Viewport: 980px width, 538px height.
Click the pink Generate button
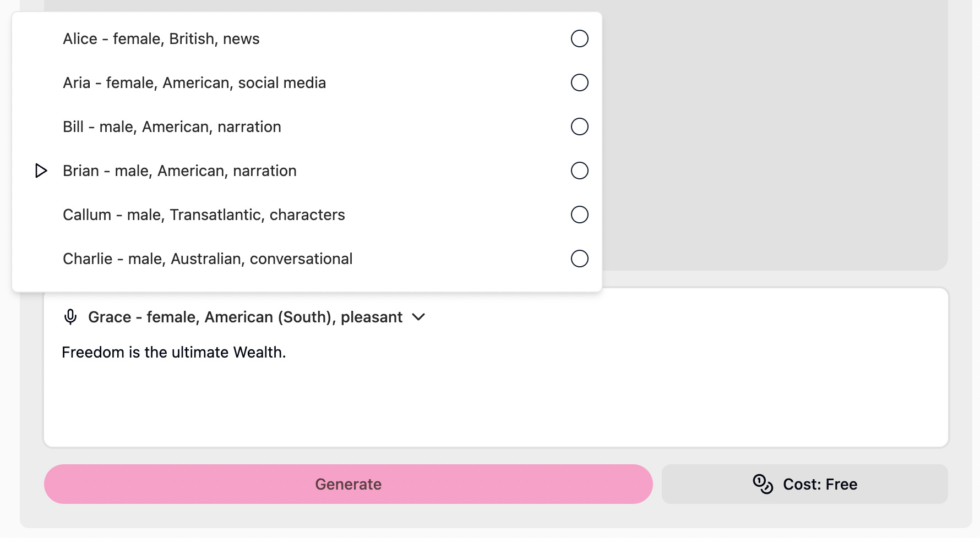coord(349,484)
